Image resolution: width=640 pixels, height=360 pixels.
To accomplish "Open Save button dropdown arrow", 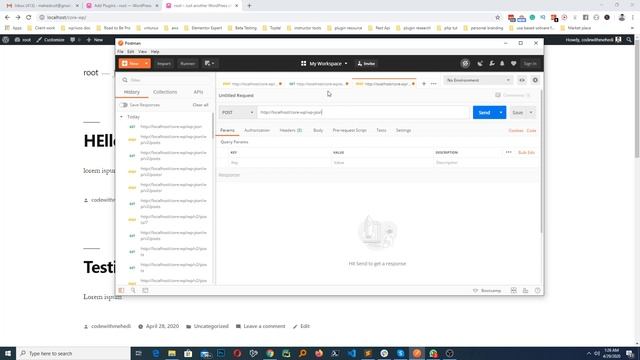I will [x=531, y=113].
